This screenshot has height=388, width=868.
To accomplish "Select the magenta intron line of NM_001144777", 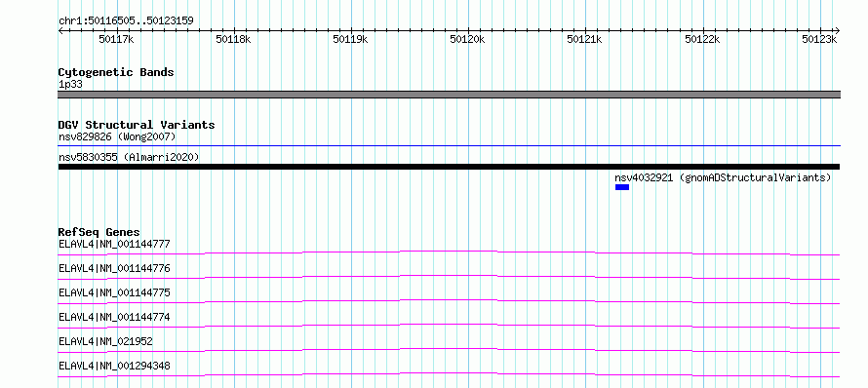I will tap(449, 252).
